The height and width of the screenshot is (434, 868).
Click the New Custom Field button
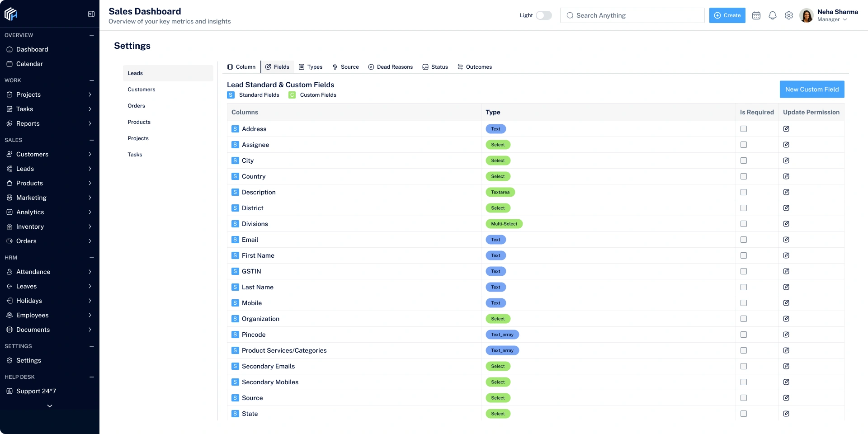[x=812, y=90]
